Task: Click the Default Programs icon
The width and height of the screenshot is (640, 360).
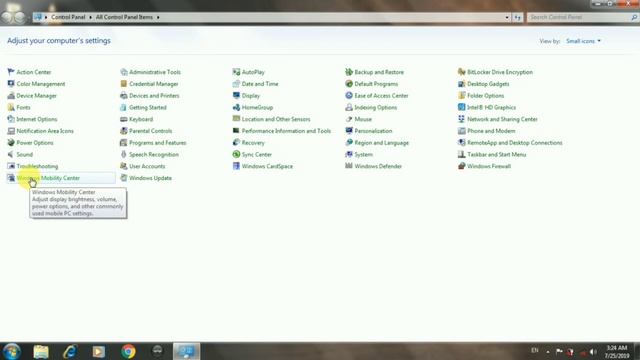Action: (x=349, y=84)
